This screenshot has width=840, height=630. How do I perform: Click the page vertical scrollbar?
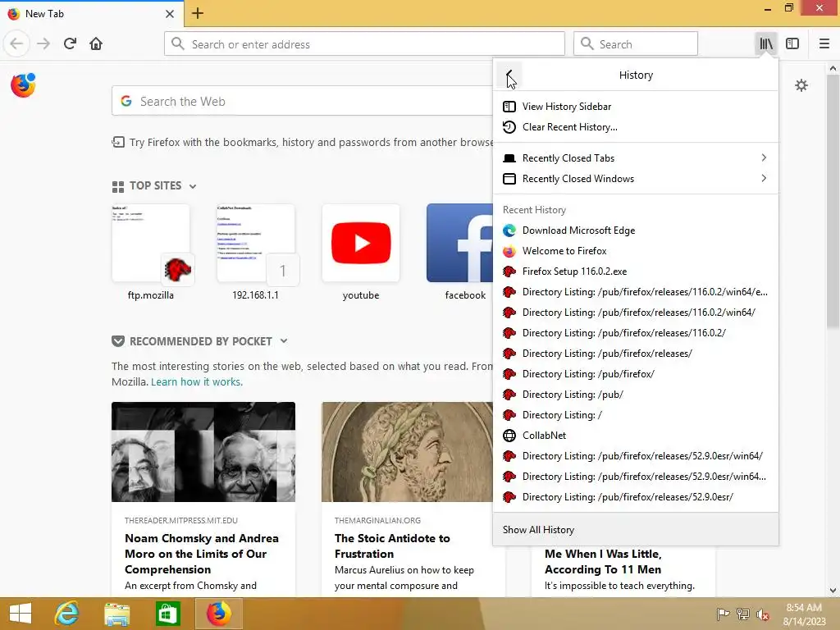click(x=833, y=202)
